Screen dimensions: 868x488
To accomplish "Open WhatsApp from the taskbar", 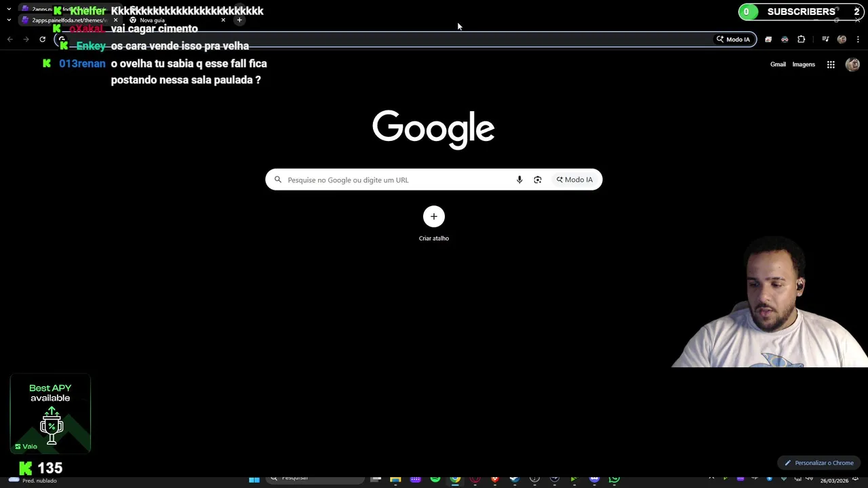I will pyautogui.click(x=614, y=479).
